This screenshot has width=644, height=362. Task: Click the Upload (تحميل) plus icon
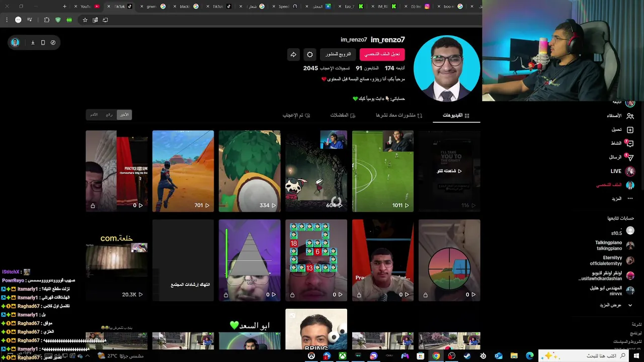(630, 130)
